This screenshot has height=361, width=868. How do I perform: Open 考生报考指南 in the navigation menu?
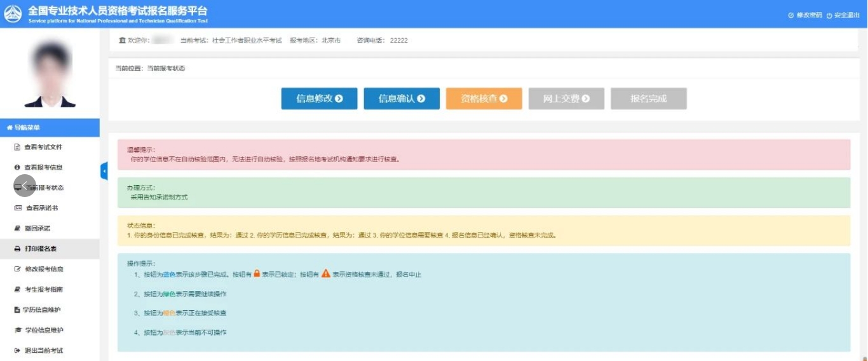[50, 289]
